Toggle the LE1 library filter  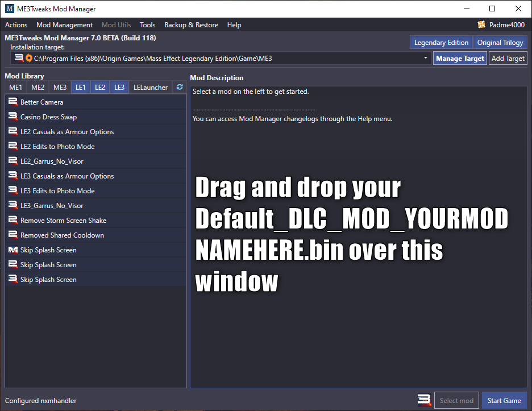tap(81, 87)
